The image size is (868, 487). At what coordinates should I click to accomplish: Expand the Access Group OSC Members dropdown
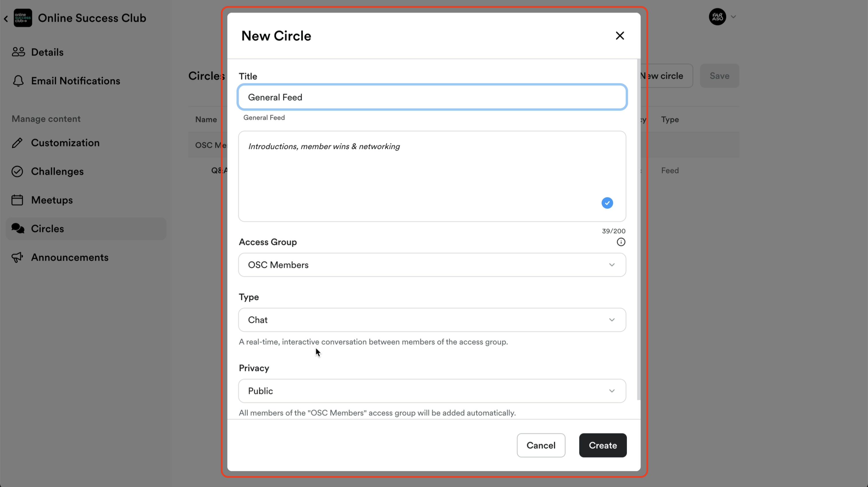click(432, 265)
